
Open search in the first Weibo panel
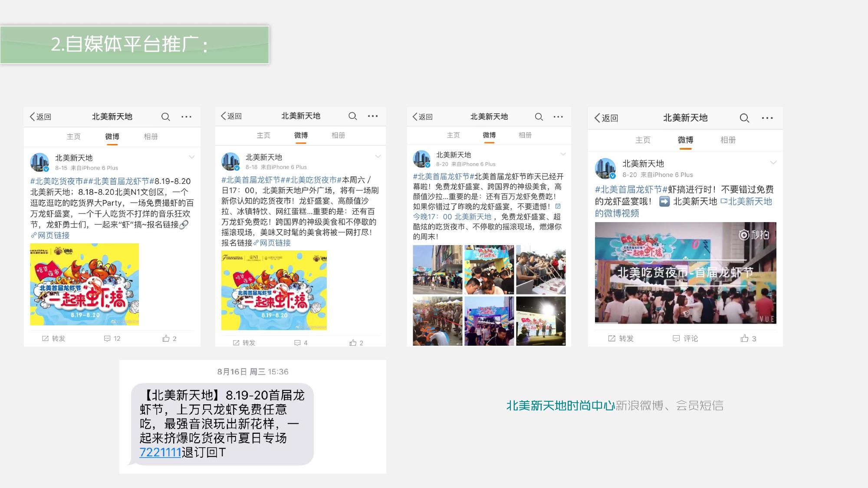point(165,117)
